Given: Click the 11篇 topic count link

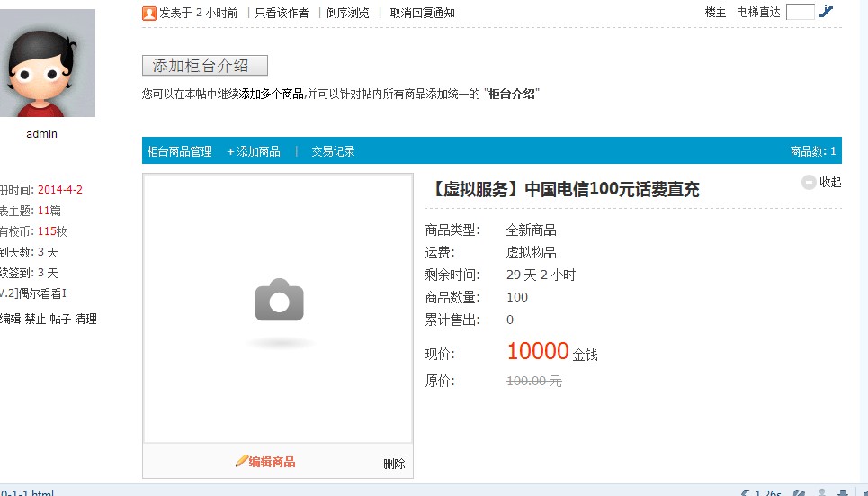Looking at the screenshot, I should pyautogui.click(x=49, y=211).
